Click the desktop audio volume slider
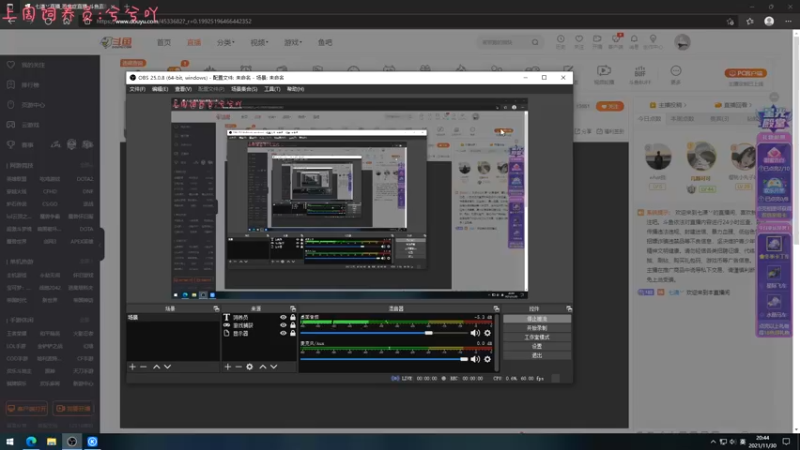The height and width of the screenshot is (450, 800). (384, 333)
